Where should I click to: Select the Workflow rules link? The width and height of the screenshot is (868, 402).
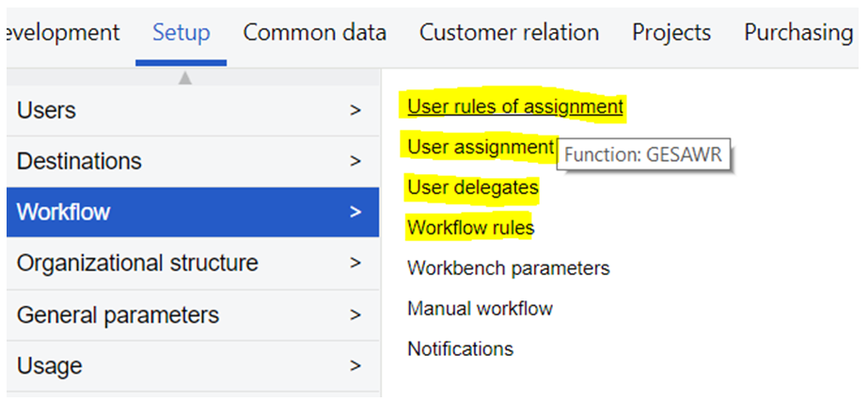click(470, 228)
